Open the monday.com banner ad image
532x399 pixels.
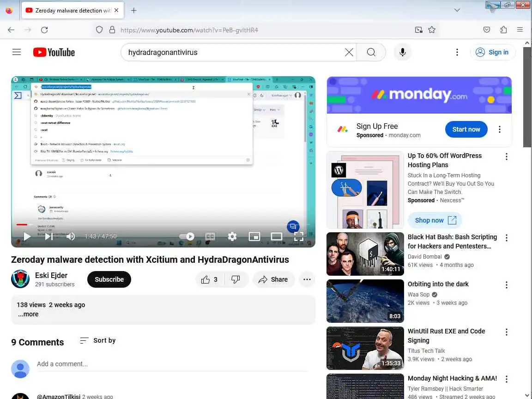[419, 95]
